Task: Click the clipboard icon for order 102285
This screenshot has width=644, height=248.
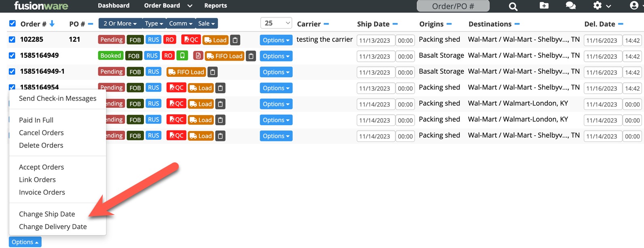Action: (235, 40)
